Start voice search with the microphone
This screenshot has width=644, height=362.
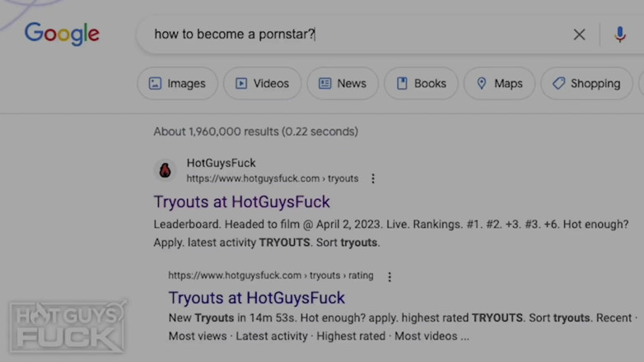coord(619,35)
